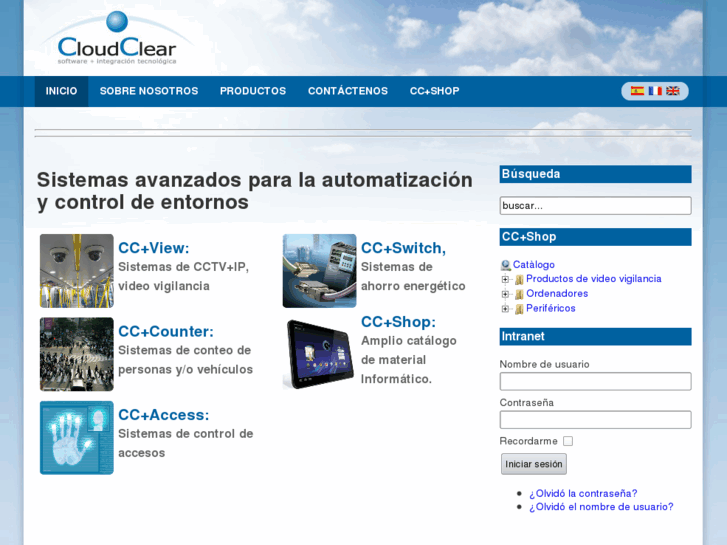Open the CC+Counter: heading link
727x545 pixels.
(166, 332)
